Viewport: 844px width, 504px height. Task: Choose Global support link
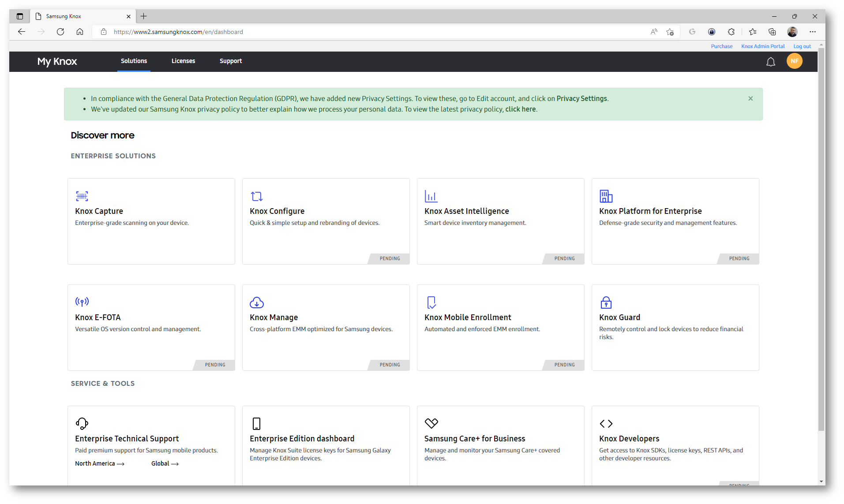tap(165, 463)
